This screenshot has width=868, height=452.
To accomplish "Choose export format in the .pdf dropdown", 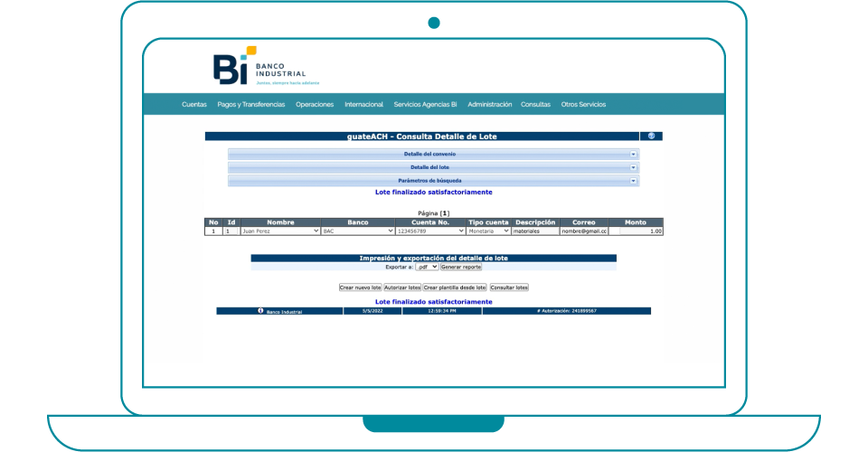I will [x=427, y=268].
